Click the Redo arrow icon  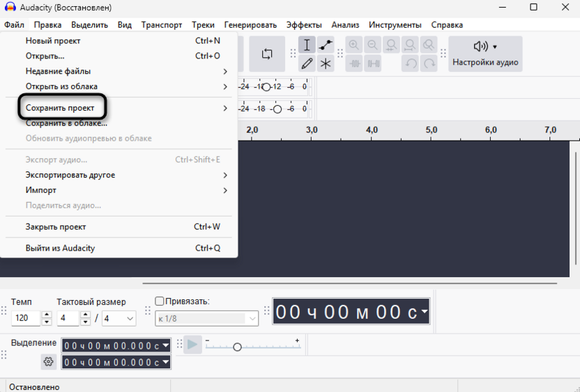click(x=429, y=63)
